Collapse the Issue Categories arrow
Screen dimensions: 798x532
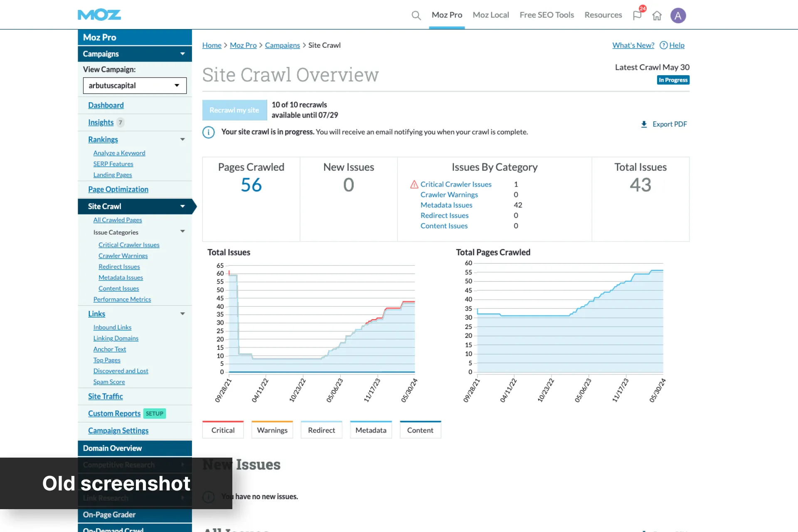[182, 232]
